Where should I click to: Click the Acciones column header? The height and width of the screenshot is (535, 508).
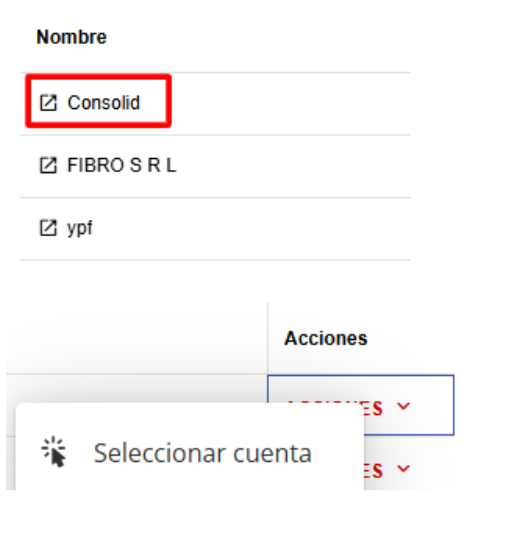pos(326,338)
